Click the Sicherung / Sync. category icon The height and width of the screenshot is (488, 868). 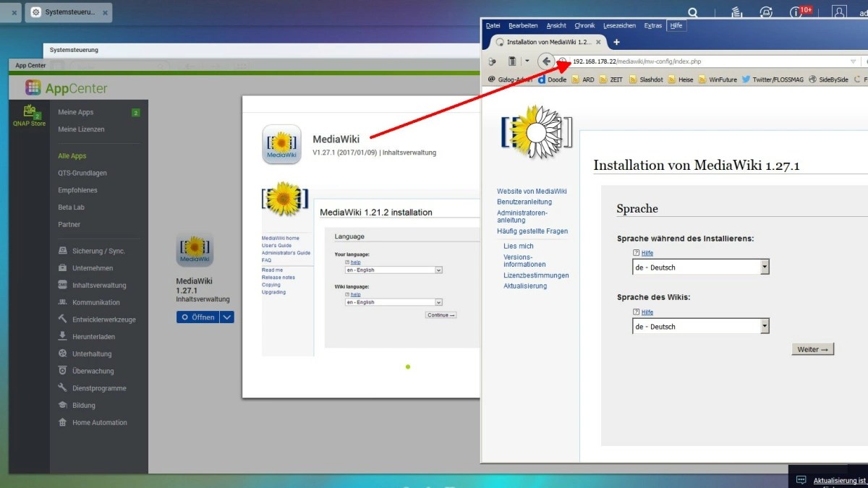pos(63,251)
